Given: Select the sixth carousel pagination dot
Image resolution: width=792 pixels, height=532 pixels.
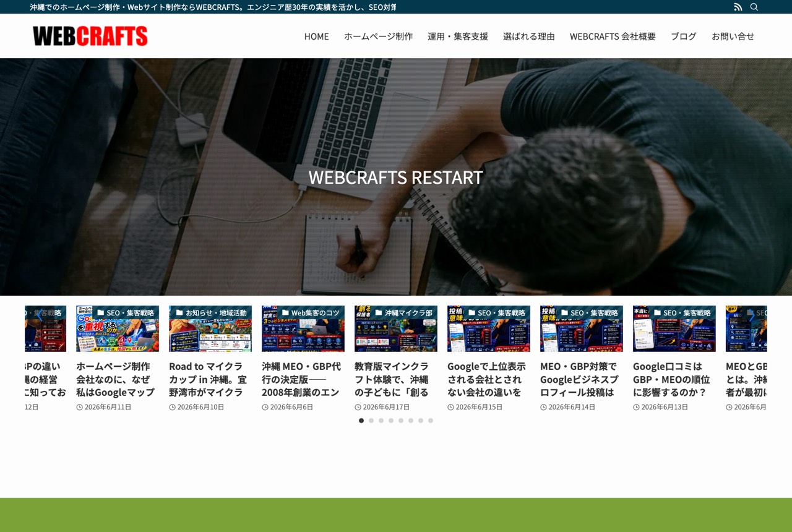Looking at the screenshot, I should point(411,421).
